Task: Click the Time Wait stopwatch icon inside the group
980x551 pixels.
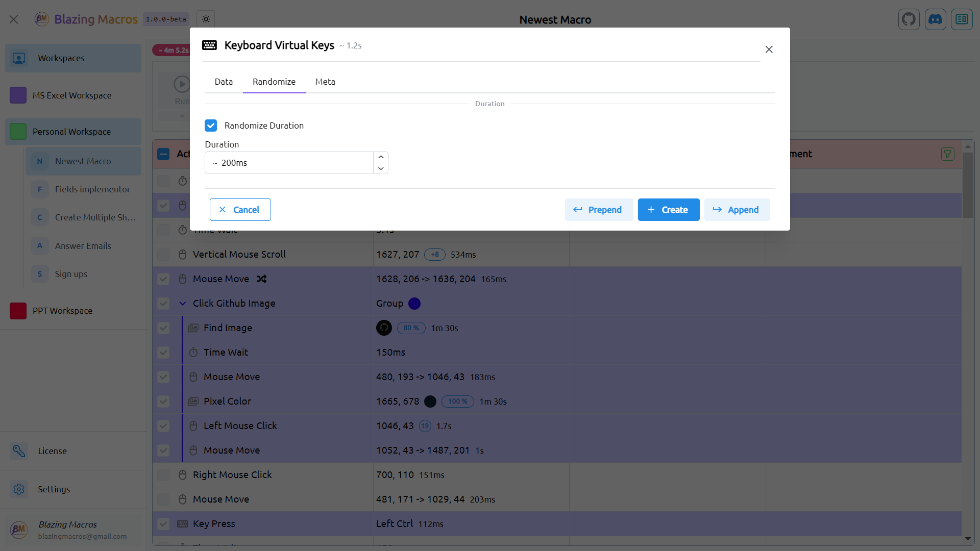Action: coord(193,353)
